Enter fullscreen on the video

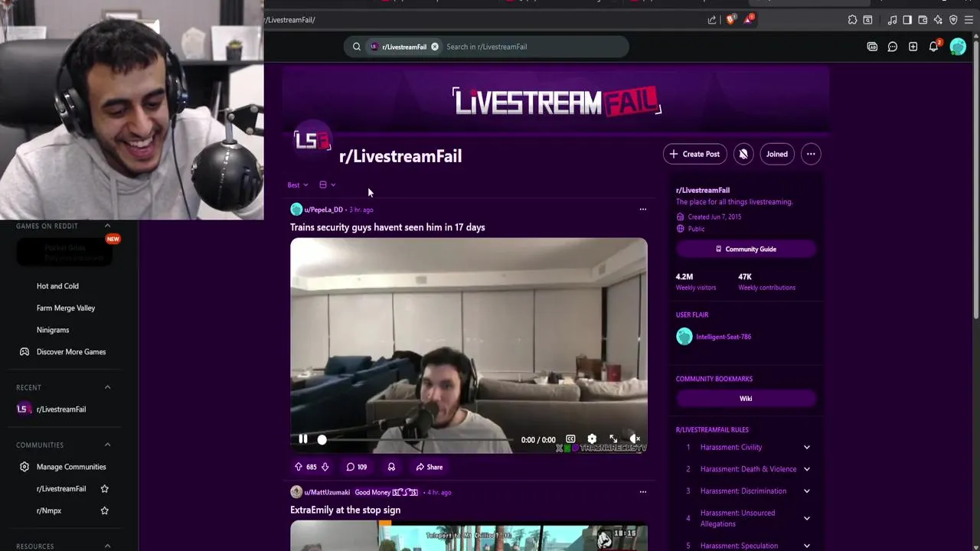tap(613, 439)
